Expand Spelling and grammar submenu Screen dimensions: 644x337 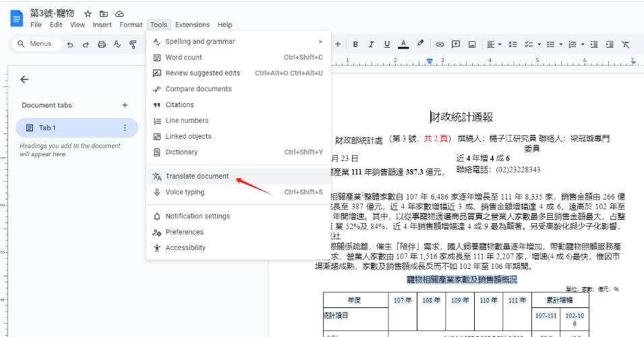pyautogui.click(x=238, y=42)
